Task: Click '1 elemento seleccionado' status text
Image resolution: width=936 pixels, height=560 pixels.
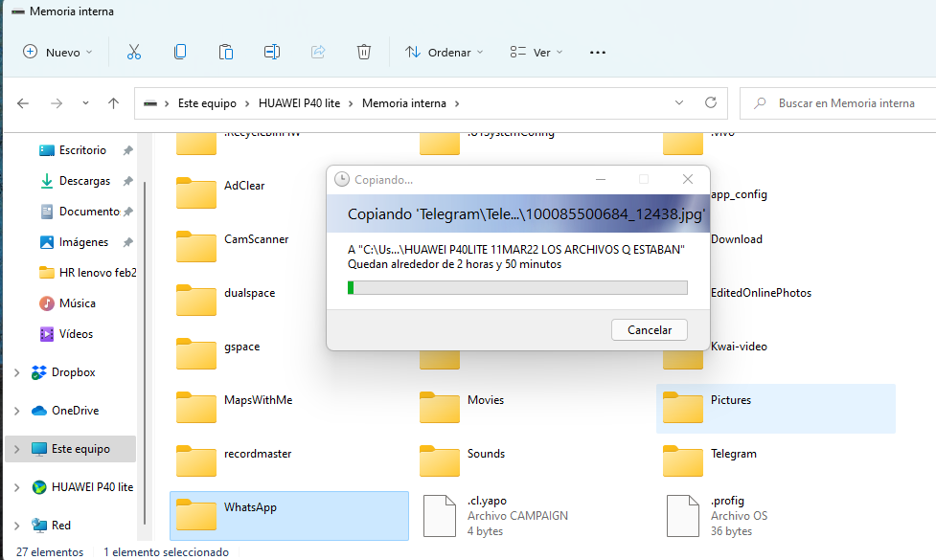Action: [166, 552]
